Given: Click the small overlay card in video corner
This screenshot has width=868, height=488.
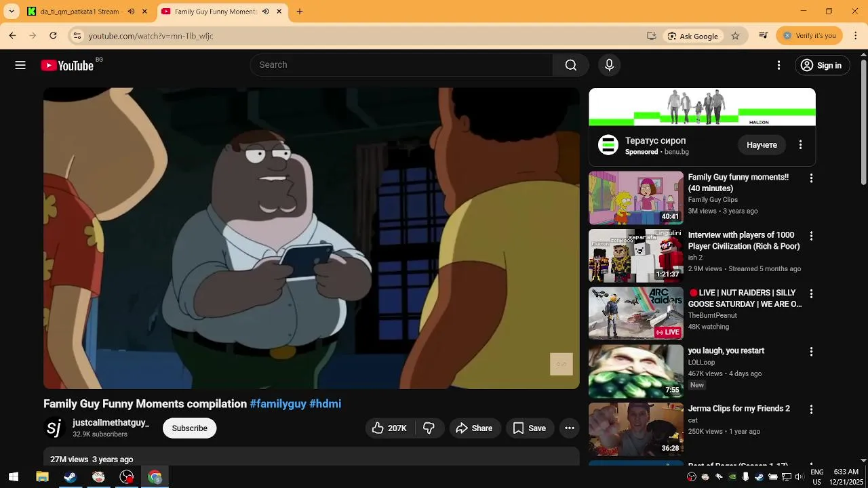Looking at the screenshot, I should pos(561,364).
